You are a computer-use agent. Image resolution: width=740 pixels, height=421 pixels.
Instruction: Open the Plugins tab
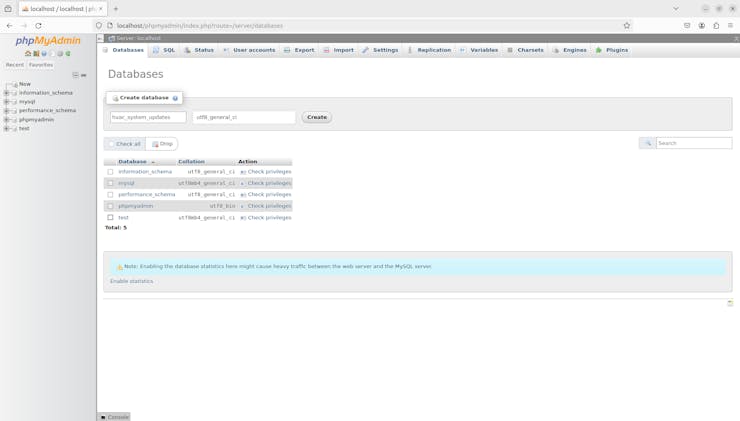(x=612, y=50)
